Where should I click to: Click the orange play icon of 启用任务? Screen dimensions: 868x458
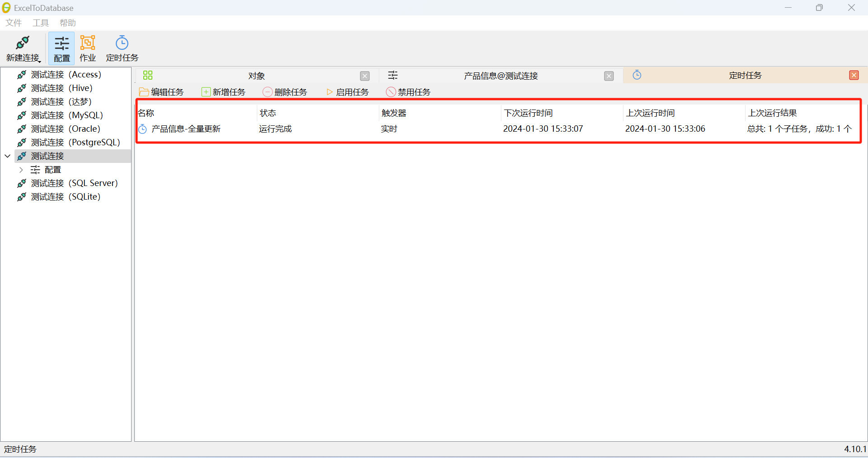330,92
